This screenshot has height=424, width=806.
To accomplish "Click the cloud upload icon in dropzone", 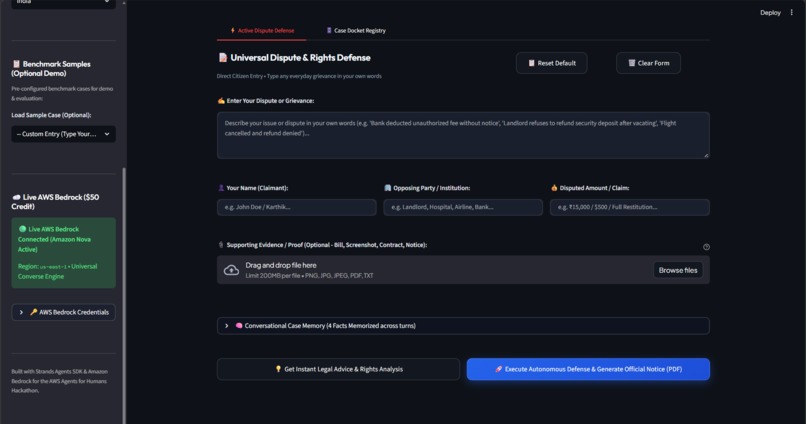I will pyautogui.click(x=231, y=270).
